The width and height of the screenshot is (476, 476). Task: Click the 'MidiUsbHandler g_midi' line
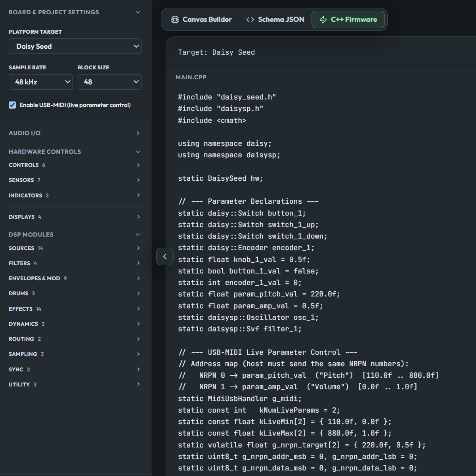pos(240,399)
